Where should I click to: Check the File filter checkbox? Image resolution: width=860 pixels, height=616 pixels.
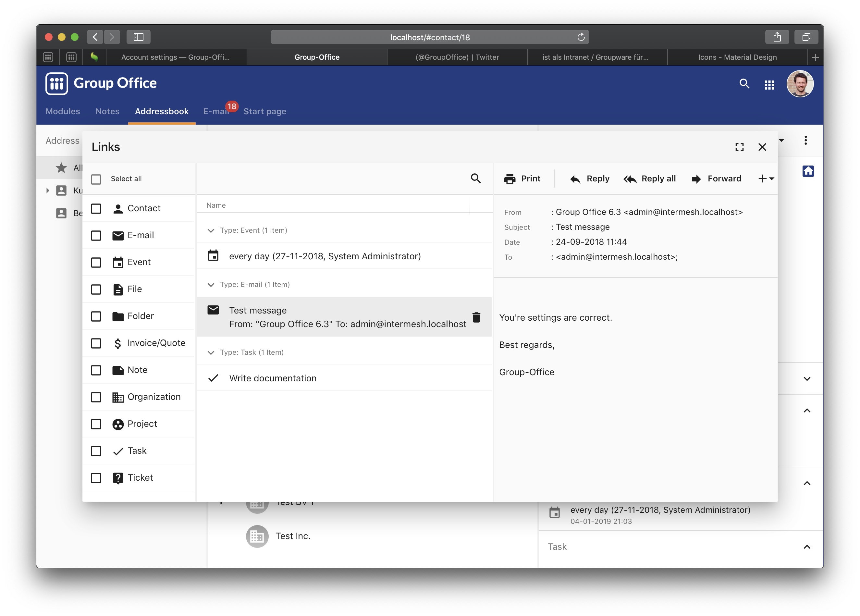tap(96, 290)
